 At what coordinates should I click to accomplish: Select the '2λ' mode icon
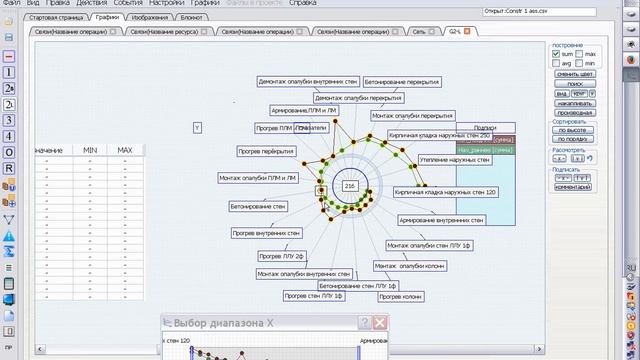click(x=9, y=104)
